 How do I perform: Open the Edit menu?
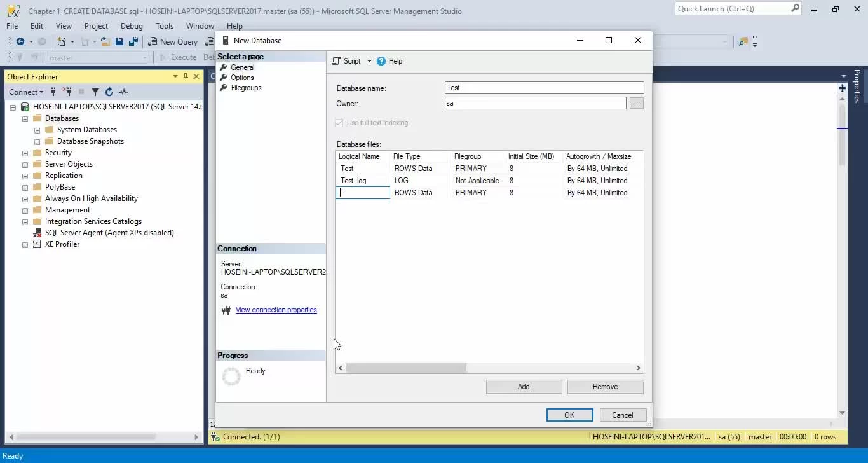(x=37, y=26)
